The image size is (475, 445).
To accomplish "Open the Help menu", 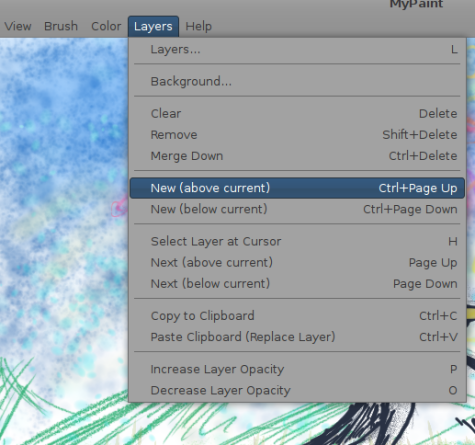I will click(x=198, y=26).
